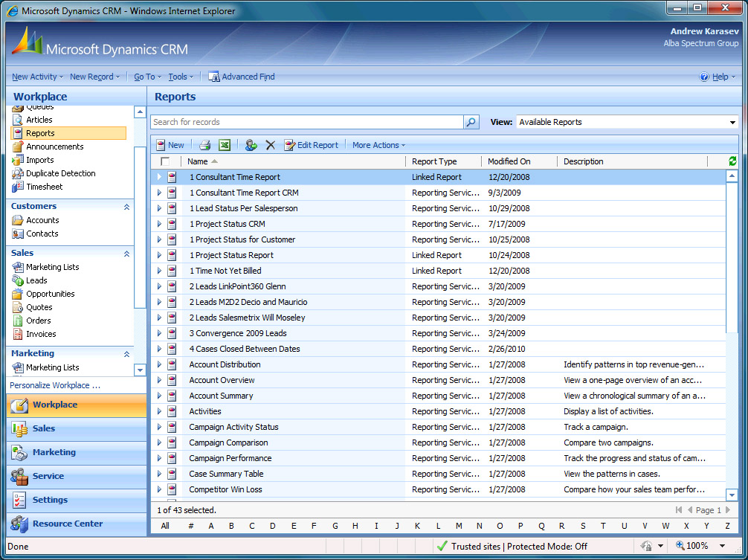Collapse the Marketing section

126,354
